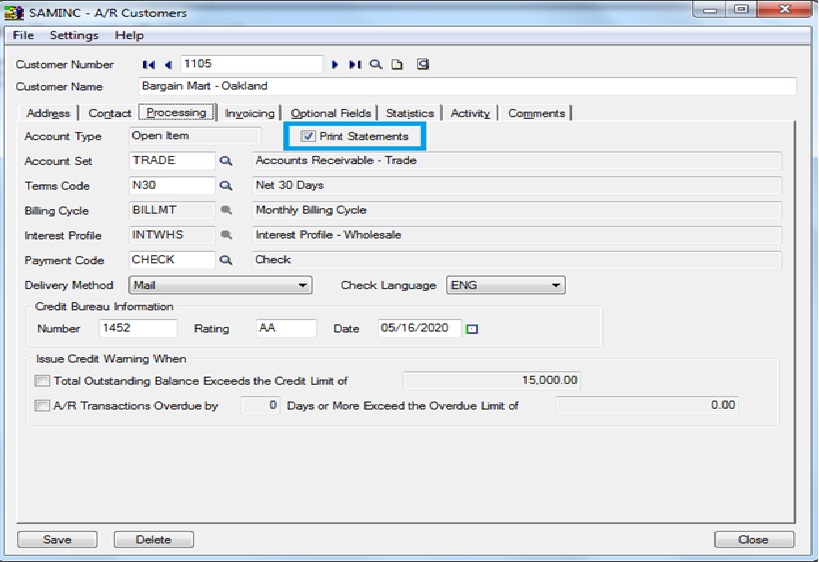Image resolution: width=819 pixels, height=562 pixels.
Task: Open Customer Number finder magnifier
Action: click(x=376, y=65)
